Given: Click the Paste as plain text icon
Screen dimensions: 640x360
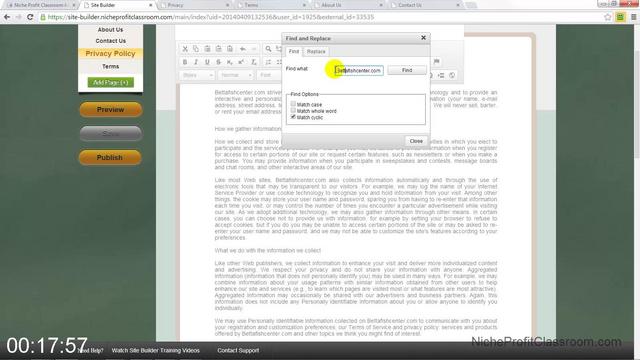Looking at the screenshot, I should click(x=219, y=49).
